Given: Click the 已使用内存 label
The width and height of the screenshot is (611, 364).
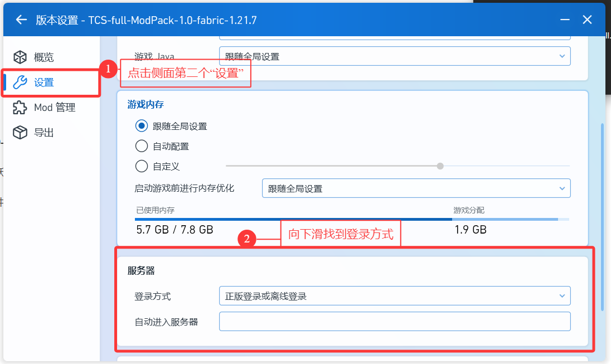Looking at the screenshot, I should pyautogui.click(x=155, y=211).
